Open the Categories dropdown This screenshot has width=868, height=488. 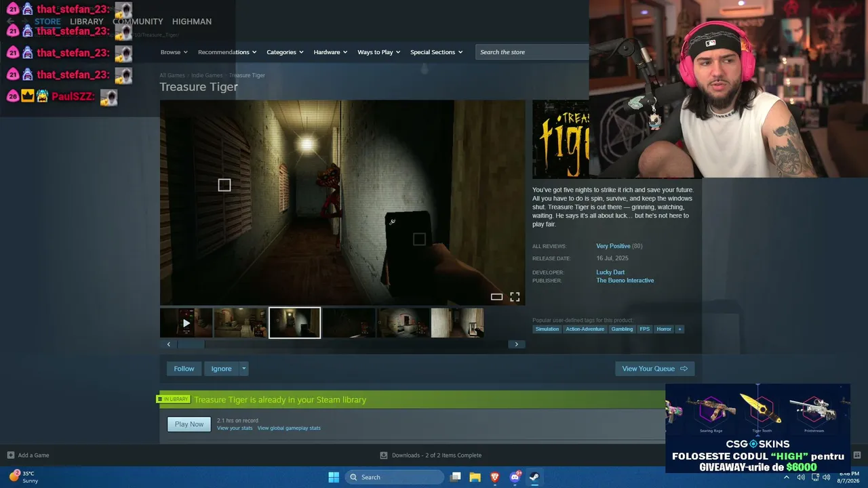285,52
